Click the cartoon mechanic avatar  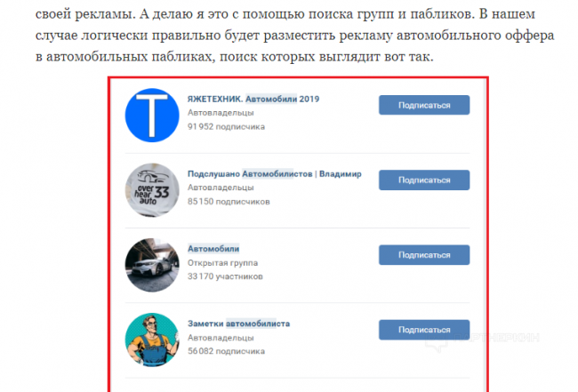pos(152,340)
